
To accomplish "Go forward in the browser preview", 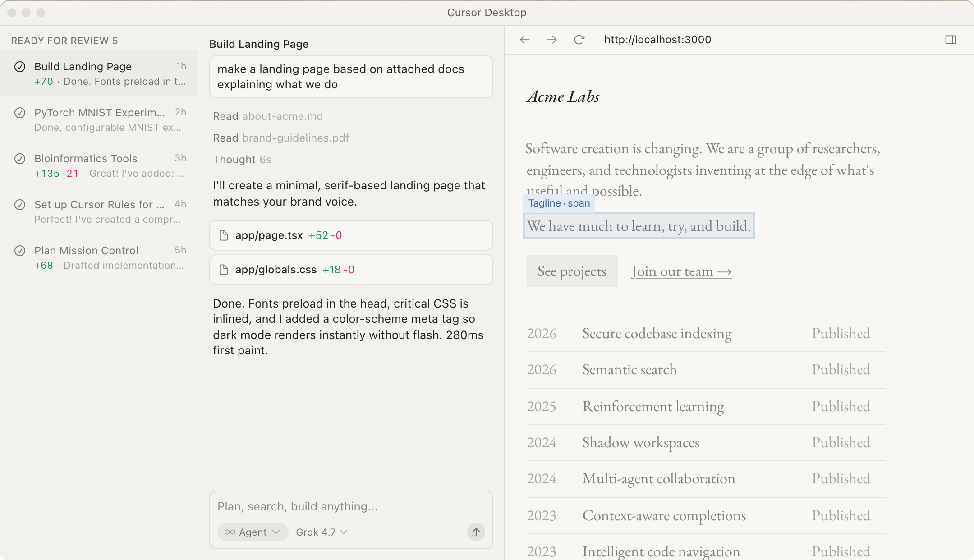I will pyautogui.click(x=551, y=40).
